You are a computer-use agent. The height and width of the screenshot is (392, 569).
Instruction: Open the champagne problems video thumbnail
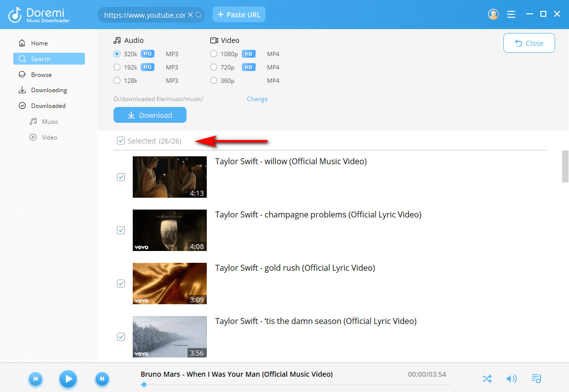tap(170, 230)
